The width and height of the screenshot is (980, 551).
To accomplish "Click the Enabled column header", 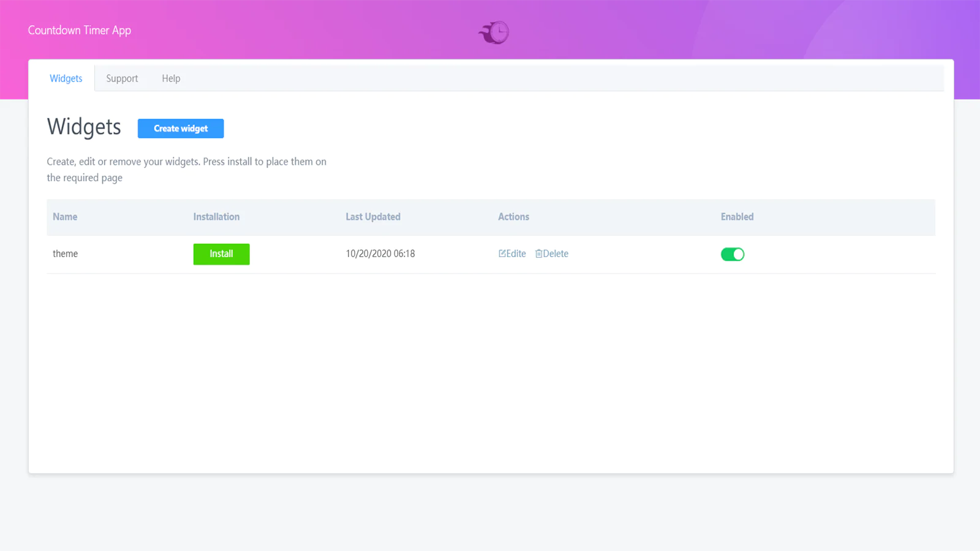I will [x=737, y=217].
